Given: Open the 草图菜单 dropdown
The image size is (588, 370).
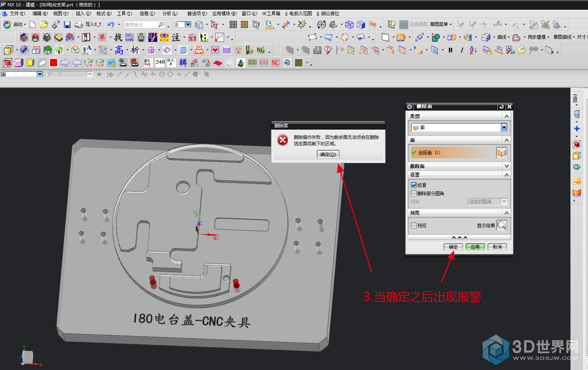Looking at the screenshot, I should click(441, 25).
